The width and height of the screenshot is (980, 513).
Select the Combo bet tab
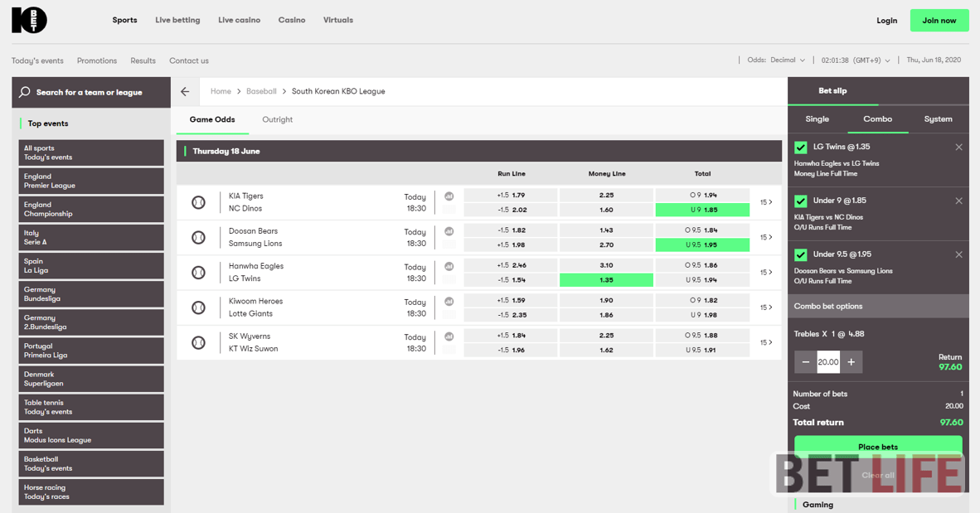point(877,119)
